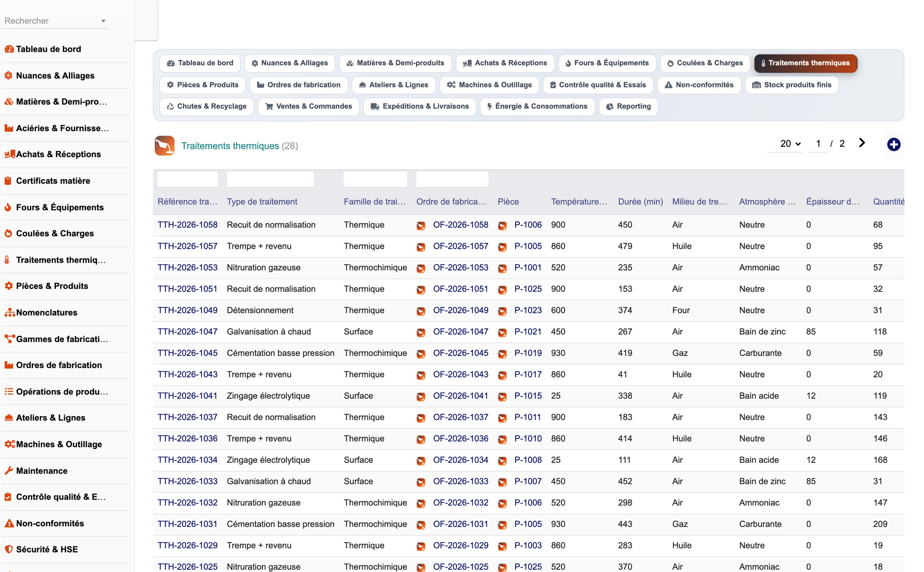Open record TTH-2026-1058
Screen dimensions: 924x572
tap(188, 225)
